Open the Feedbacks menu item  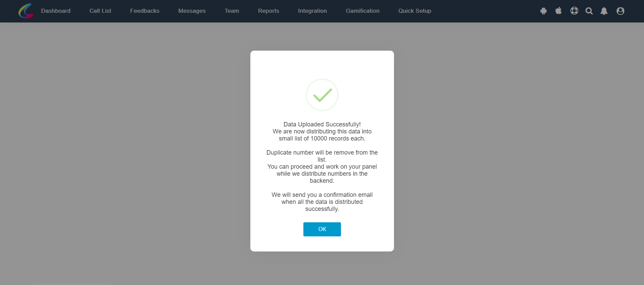145,11
